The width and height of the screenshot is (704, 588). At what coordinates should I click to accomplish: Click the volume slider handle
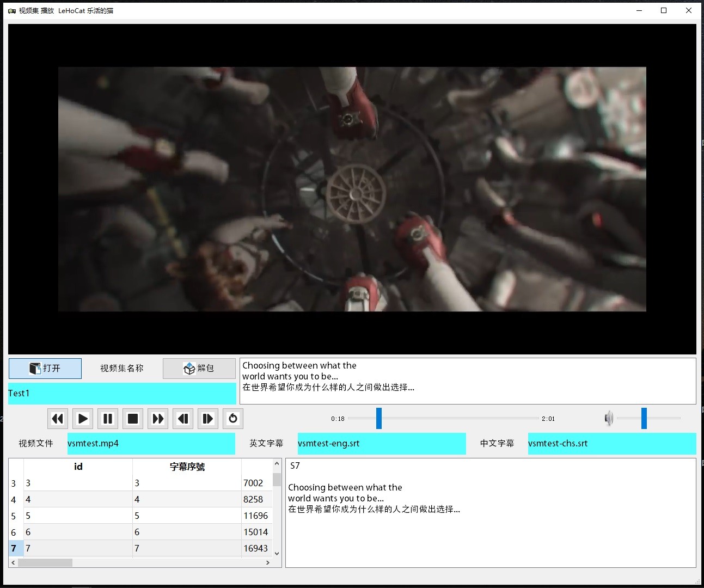[644, 418]
